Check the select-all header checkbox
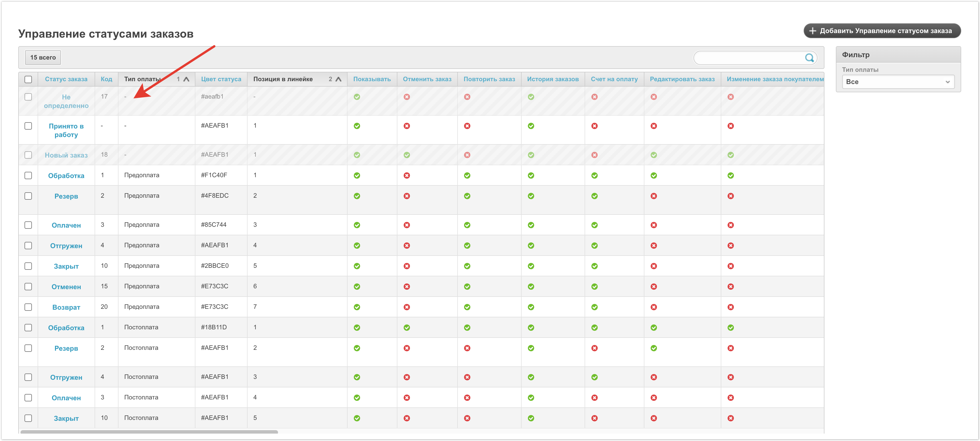The height and width of the screenshot is (441, 980). tap(28, 79)
